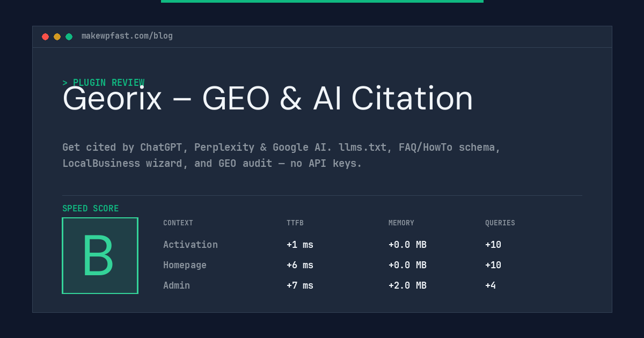Image resolution: width=644 pixels, height=338 pixels.
Task: Click the TTFB column header
Action: pyautogui.click(x=295, y=223)
